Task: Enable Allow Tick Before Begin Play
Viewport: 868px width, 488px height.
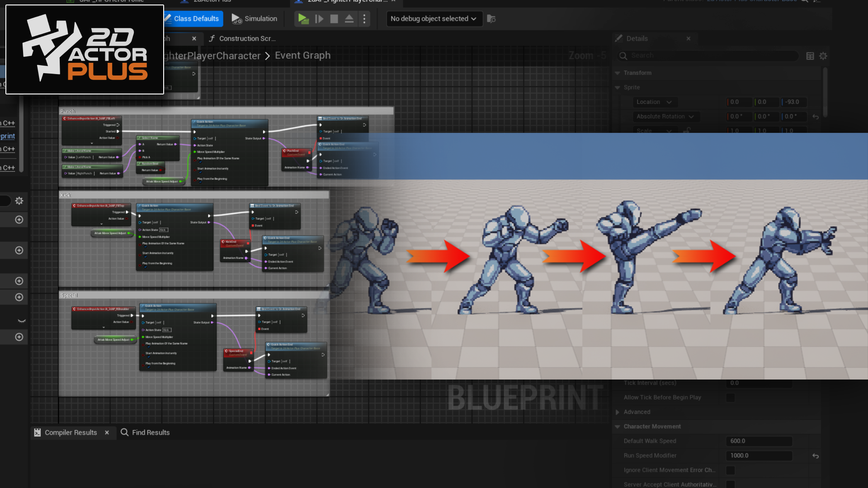Action: coord(731,398)
